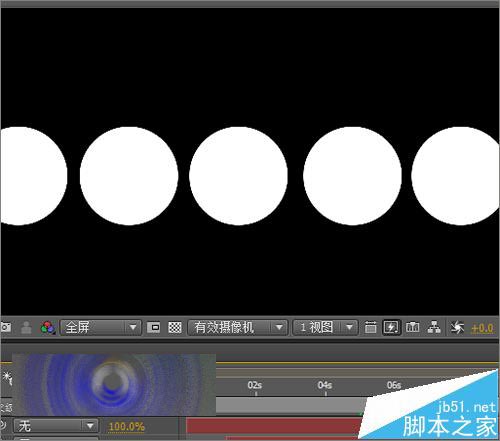The image size is (500, 441).
Task: Select the red layer duration bar
Action: pos(274,426)
